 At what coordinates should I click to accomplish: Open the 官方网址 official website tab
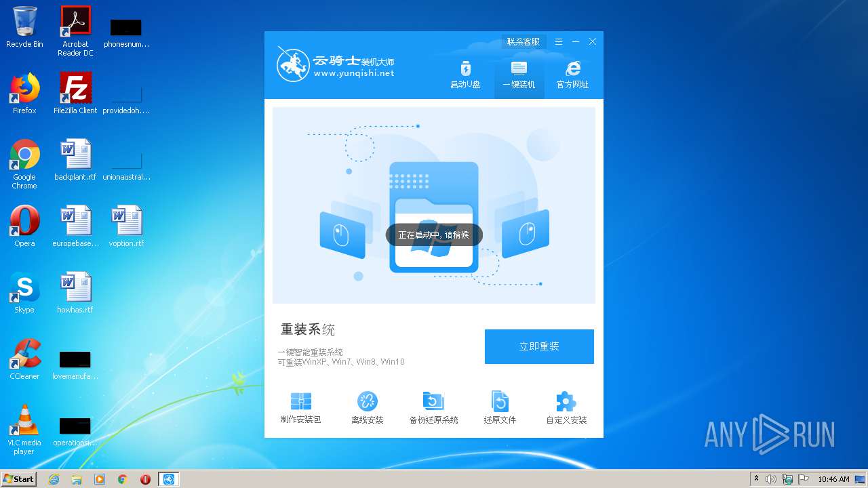pos(572,75)
